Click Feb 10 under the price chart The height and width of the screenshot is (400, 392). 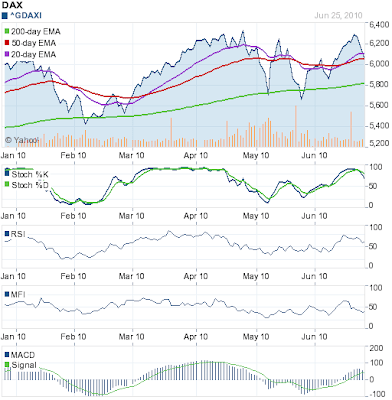[73, 155]
